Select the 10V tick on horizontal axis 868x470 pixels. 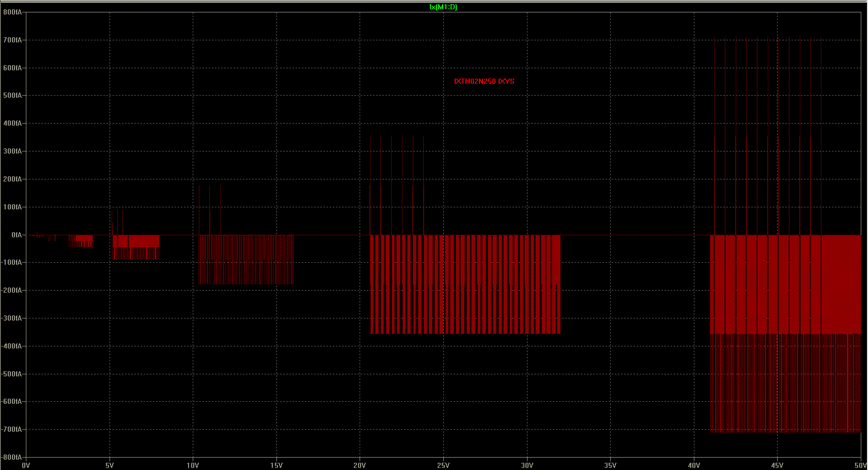pos(193,465)
